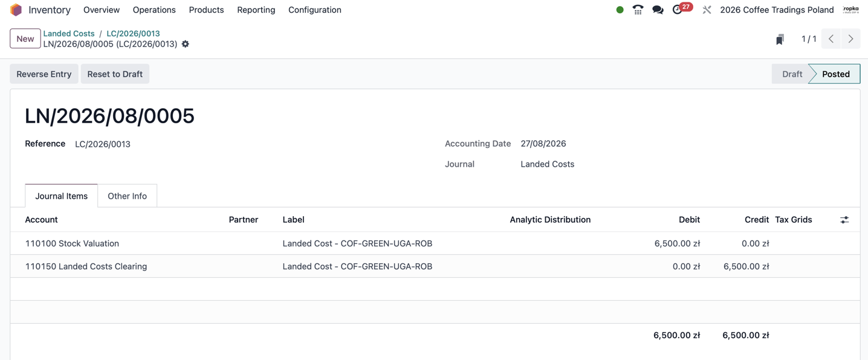
Task: Click the Account column header
Action: click(x=42, y=220)
